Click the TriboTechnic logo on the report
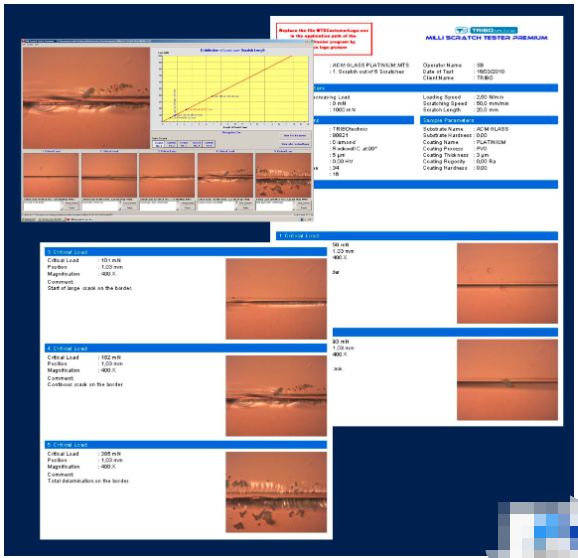Viewport: 578px width, 558px height. [x=486, y=30]
